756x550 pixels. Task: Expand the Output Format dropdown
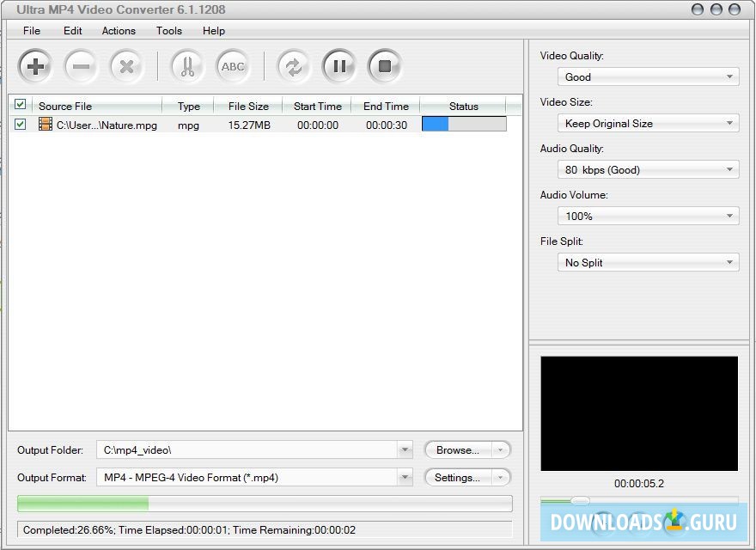405,477
